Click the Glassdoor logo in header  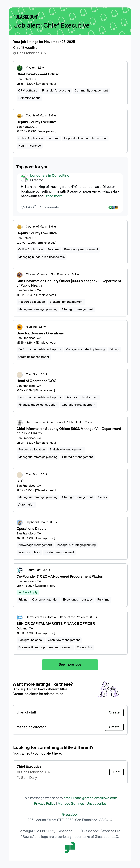click(x=26, y=16)
